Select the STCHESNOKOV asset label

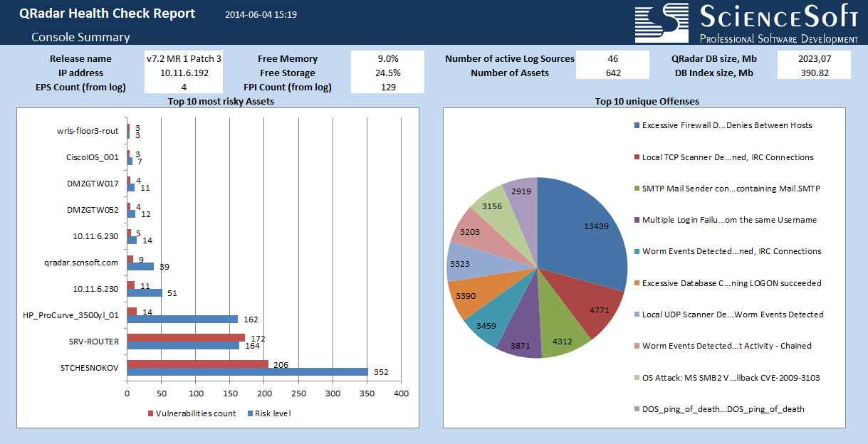click(x=90, y=368)
